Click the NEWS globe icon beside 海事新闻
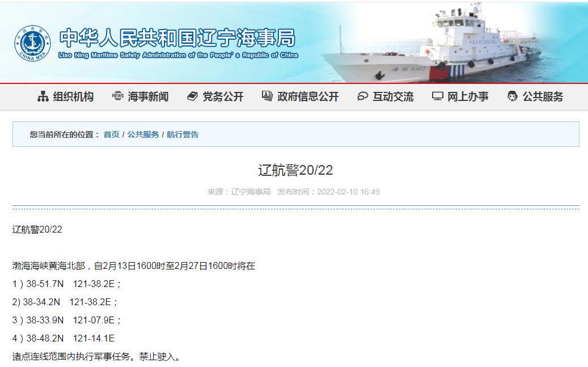Image resolution: width=588 pixels, height=367 pixels. coord(118,96)
